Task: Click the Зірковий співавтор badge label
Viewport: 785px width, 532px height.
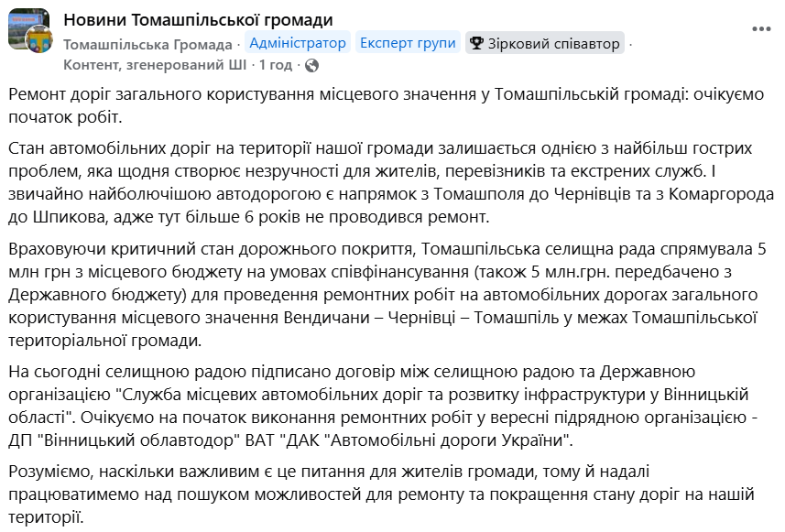Action: tap(553, 44)
